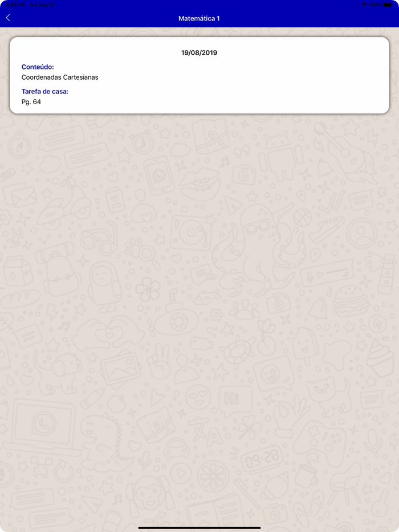The image size is (399, 532).
Task: Click the lips doodle in the background
Action: tap(199, 185)
